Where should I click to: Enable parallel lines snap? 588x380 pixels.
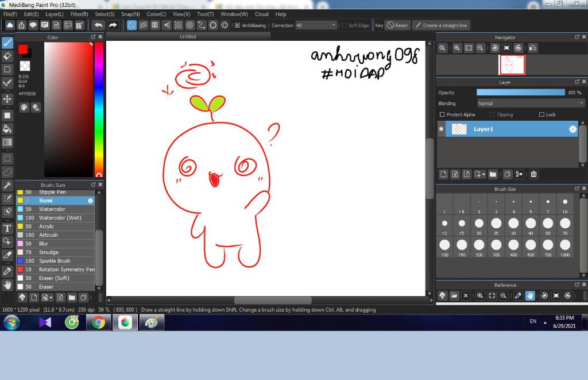click(143, 25)
